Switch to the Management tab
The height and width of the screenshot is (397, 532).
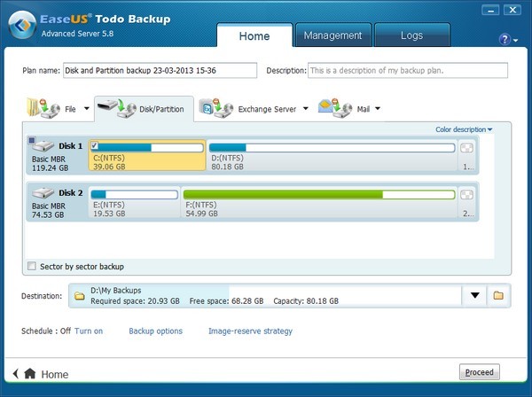point(332,35)
